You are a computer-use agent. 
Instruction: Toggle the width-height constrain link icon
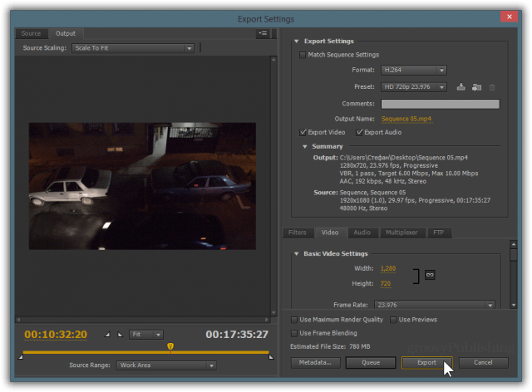(x=430, y=275)
